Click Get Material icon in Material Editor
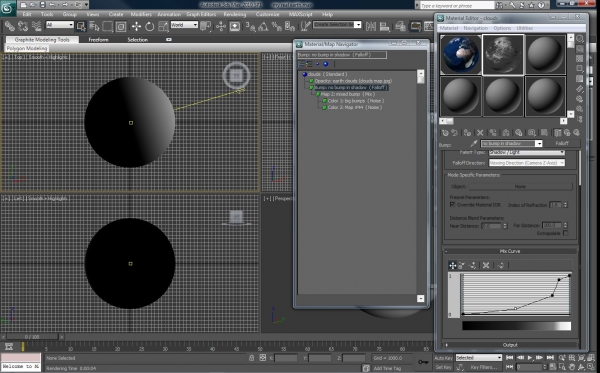 [x=445, y=133]
